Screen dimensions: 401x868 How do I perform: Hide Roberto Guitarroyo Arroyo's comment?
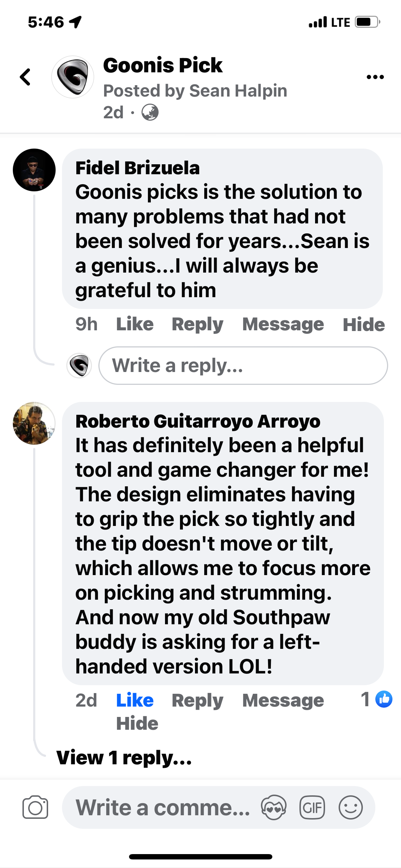pos(137,724)
